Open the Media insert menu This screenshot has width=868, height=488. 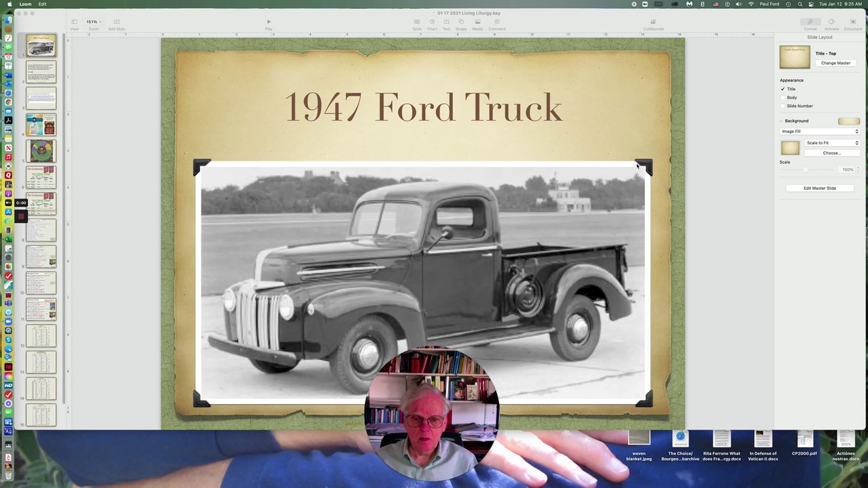(477, 24)
